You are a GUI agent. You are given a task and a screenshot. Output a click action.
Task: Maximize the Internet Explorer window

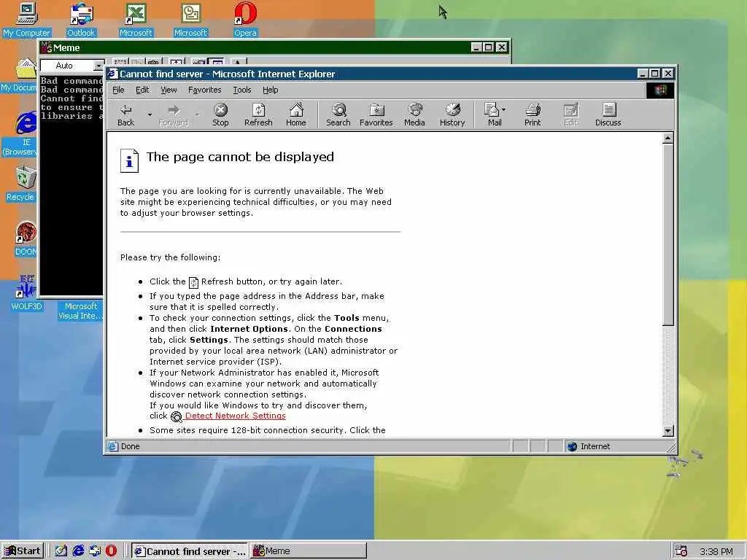pos(654,74)
